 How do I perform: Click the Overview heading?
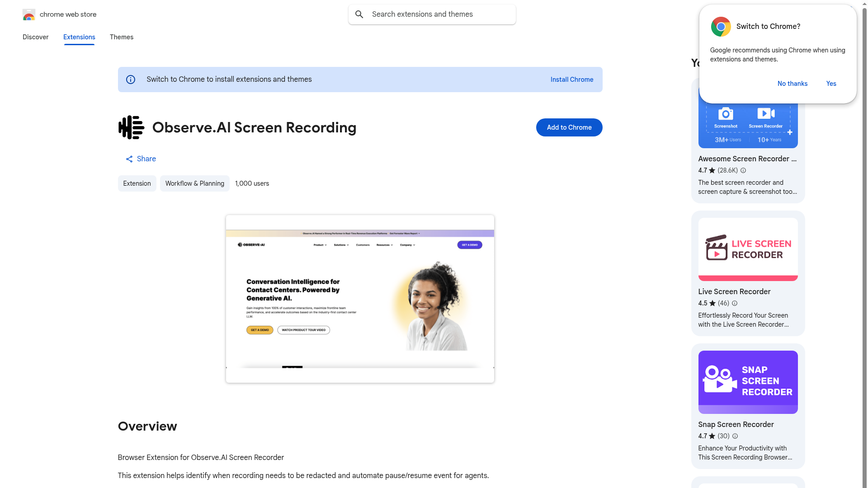[147, 426]
